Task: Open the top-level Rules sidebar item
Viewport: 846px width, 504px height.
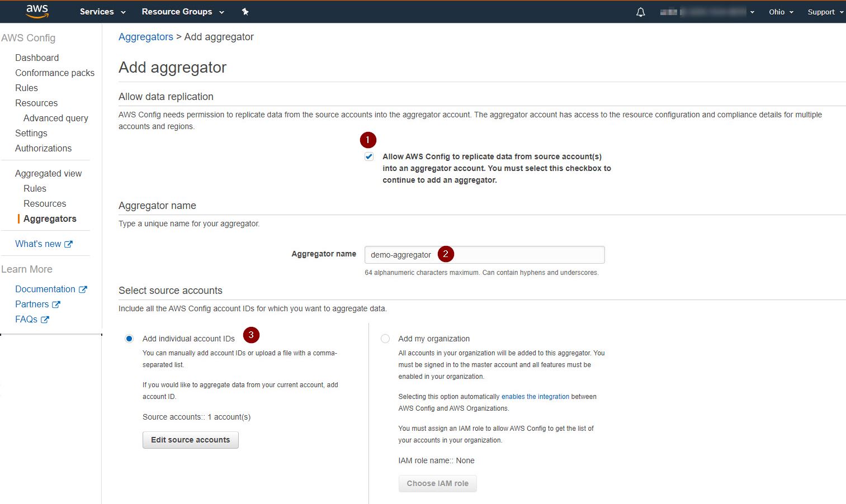Action: click(26, 88)
